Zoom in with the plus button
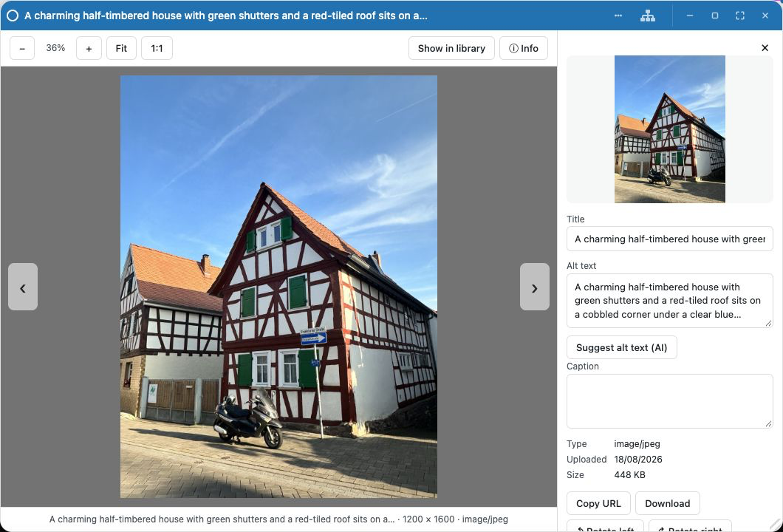 (89, 49)
